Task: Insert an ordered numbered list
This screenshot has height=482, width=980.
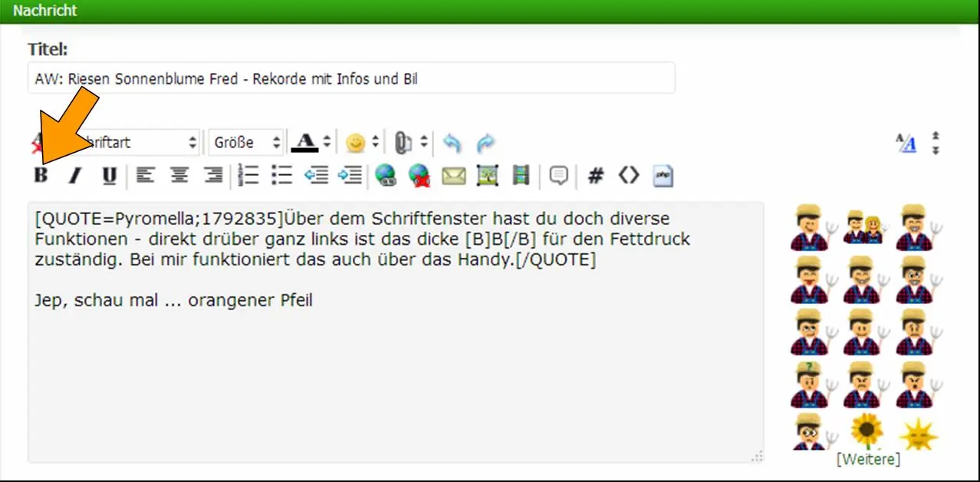Action: (x=248, y=176)
